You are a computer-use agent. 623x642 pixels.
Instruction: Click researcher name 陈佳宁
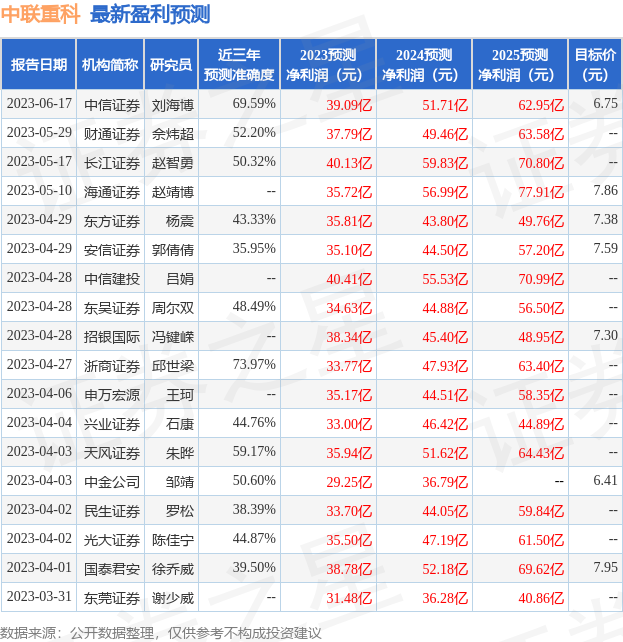tap(173, 540)
